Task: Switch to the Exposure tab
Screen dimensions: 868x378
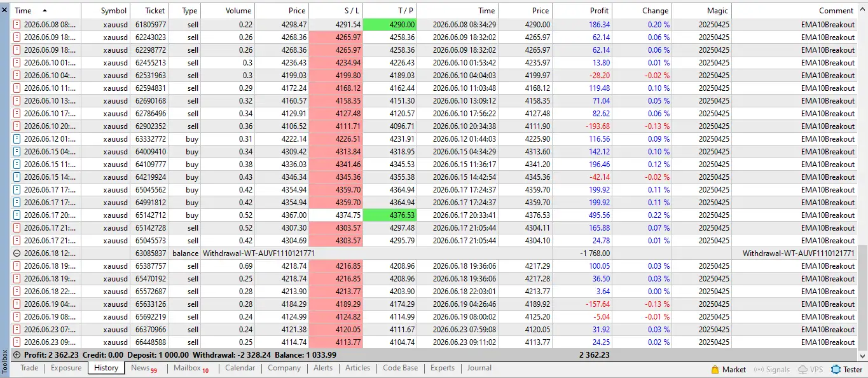Action: click(x=66, y=368)
